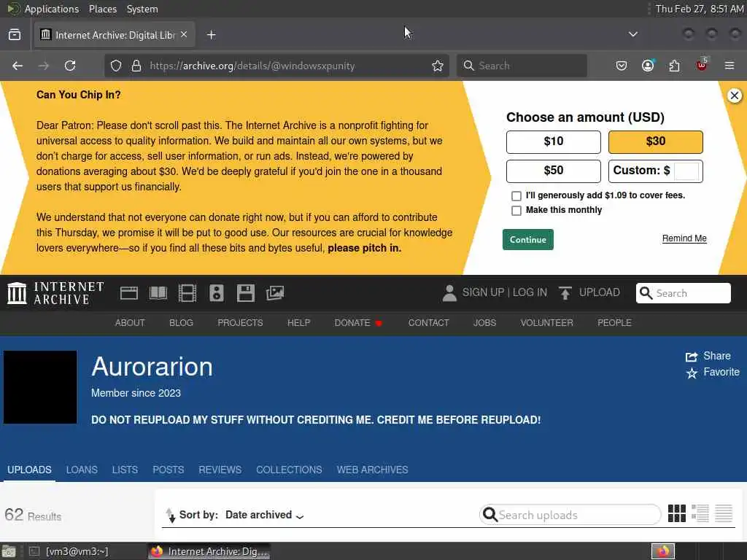747x560 pixels.
Task: Switch to the REVIEWS tab
Action: click(220, 470)
